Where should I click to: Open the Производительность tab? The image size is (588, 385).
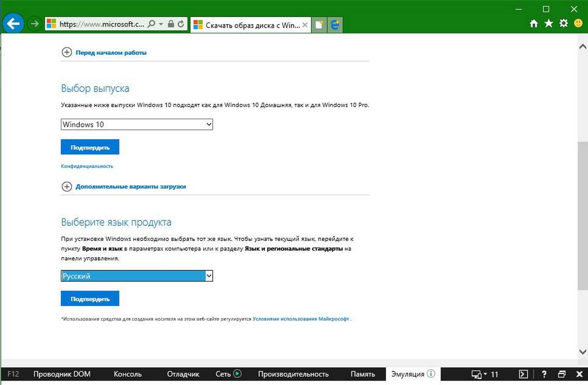pos(293,374)
